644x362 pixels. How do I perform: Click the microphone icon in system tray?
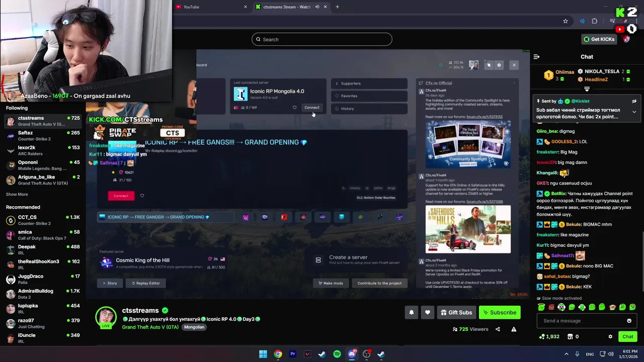tap(577, 354)
